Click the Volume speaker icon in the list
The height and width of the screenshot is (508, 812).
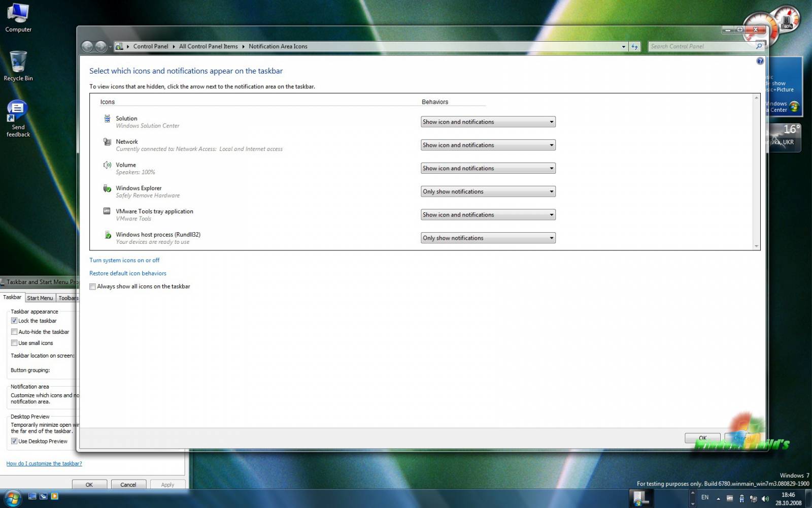pos(107,165)
